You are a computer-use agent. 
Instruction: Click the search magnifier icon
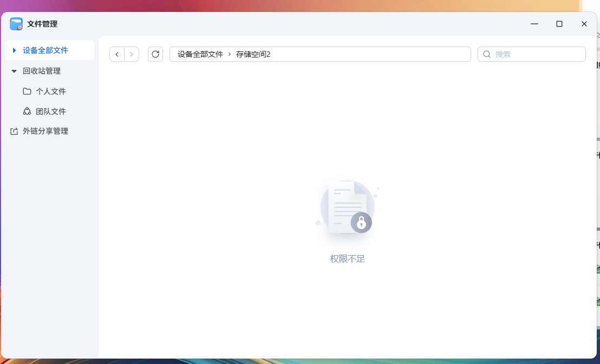click(x=487, y=54)
